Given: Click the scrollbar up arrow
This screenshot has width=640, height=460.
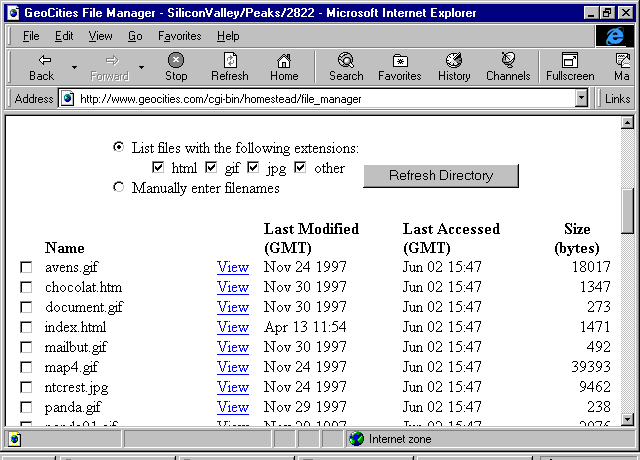Looking at the screenshot, I should coord(627,122).
